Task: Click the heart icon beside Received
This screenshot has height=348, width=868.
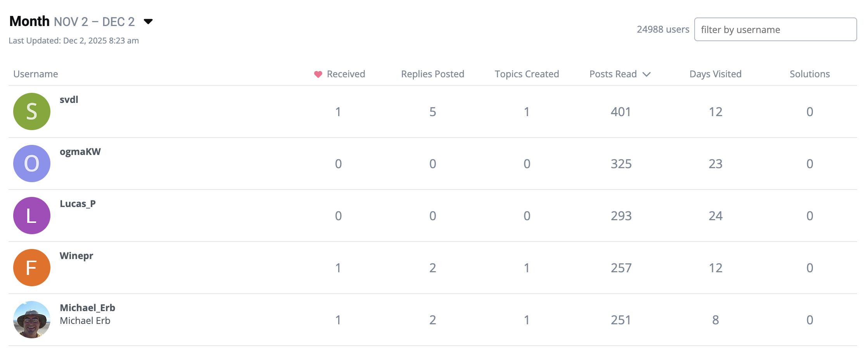Action: [318, 74]
